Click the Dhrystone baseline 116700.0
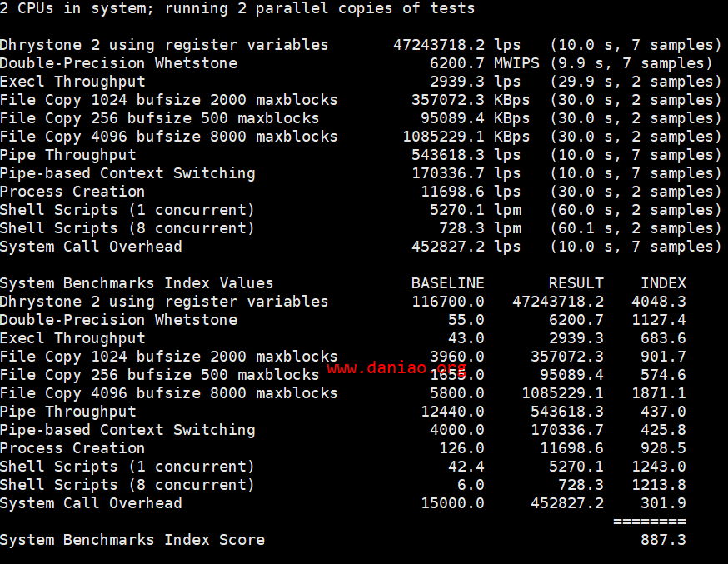Screen dimensions: 728x564 pyautogui.click(x=447, y=302)
